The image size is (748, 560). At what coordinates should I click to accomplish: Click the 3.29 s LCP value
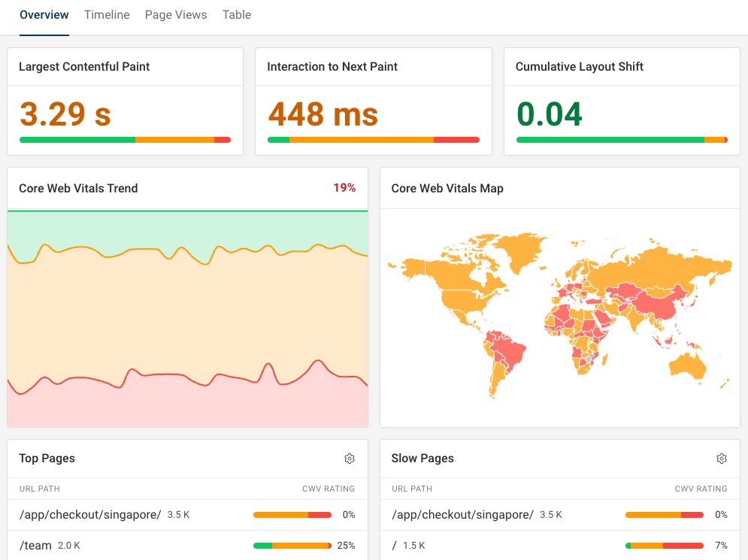64,114
